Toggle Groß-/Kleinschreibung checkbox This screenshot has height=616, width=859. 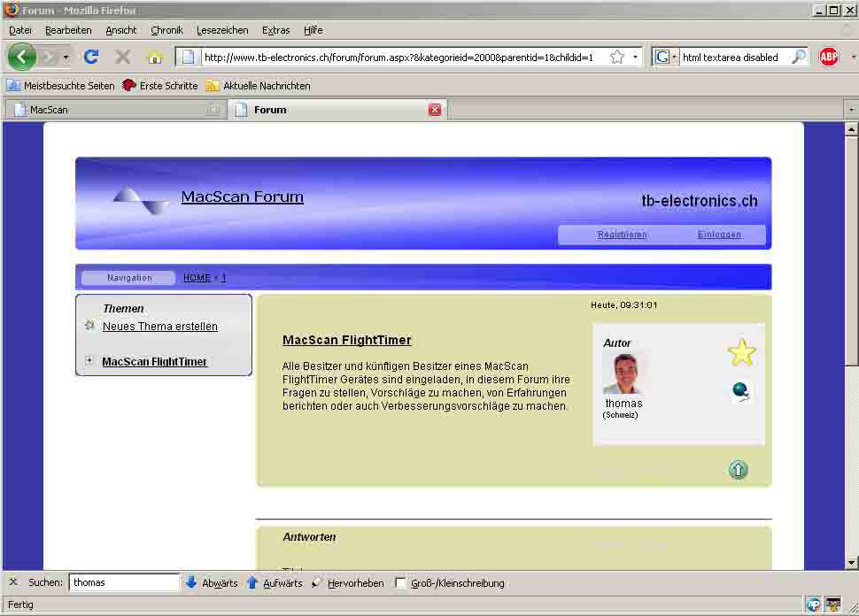pyautogui.click(x=400, y=582)
